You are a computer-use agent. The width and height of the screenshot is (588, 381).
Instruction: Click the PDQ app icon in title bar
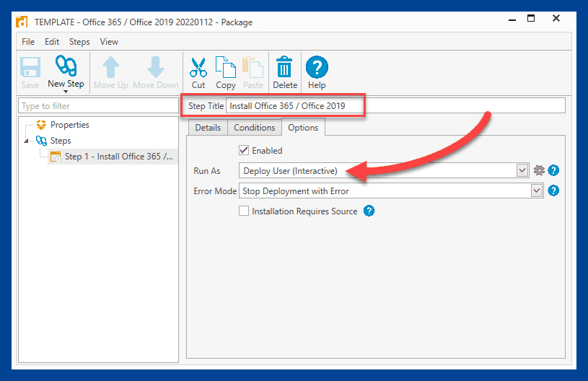pyautogui.click(x=22, y=22)
